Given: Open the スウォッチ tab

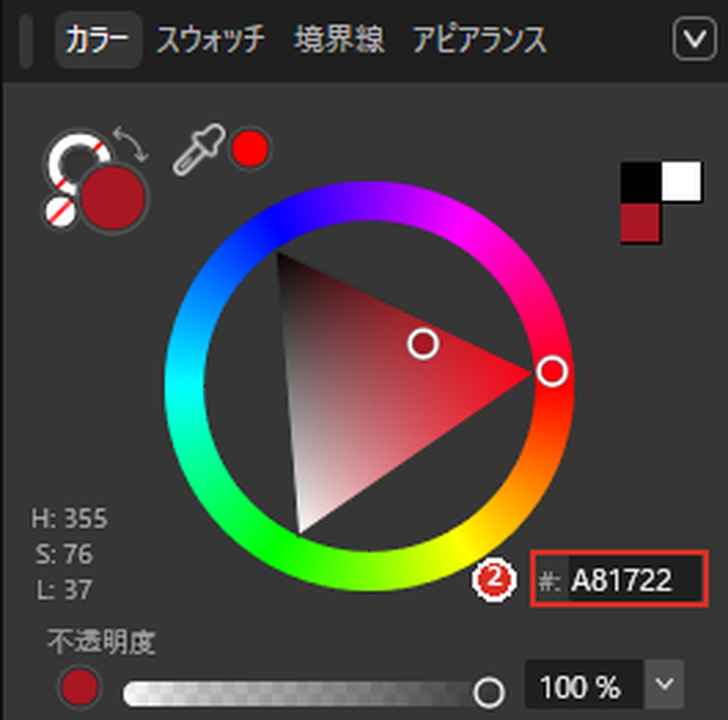Looking at the screenshot, I should [210, 40].
